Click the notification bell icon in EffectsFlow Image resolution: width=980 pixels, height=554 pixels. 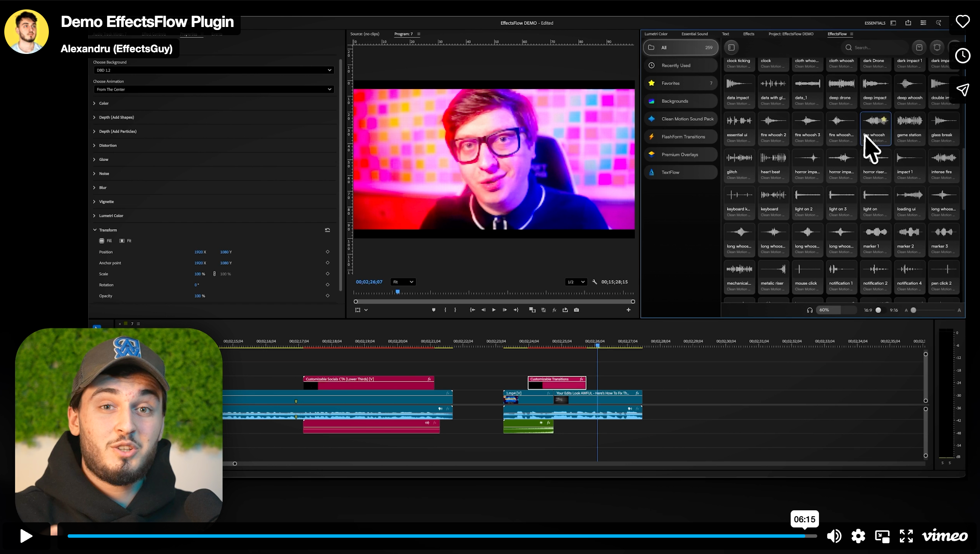pyautogui.click(x=937, y=48)
